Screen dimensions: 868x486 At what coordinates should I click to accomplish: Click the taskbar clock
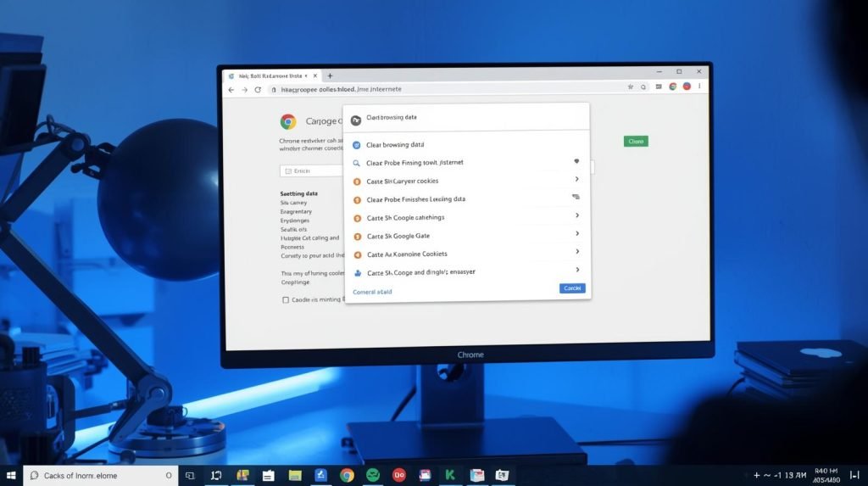(826, 476)
